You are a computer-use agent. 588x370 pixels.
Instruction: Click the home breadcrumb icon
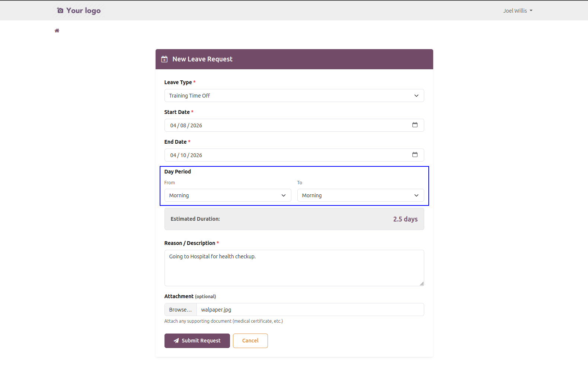pos(57,31)
